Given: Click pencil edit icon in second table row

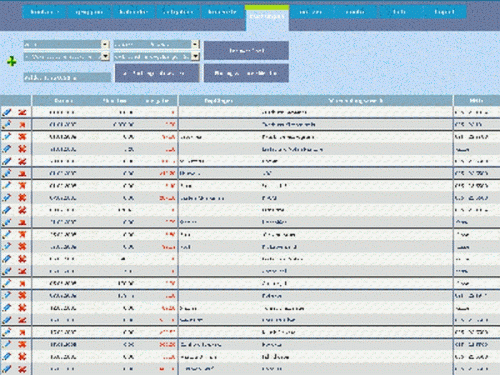Looking at the screenshot, I should click(x=7, y=124).
